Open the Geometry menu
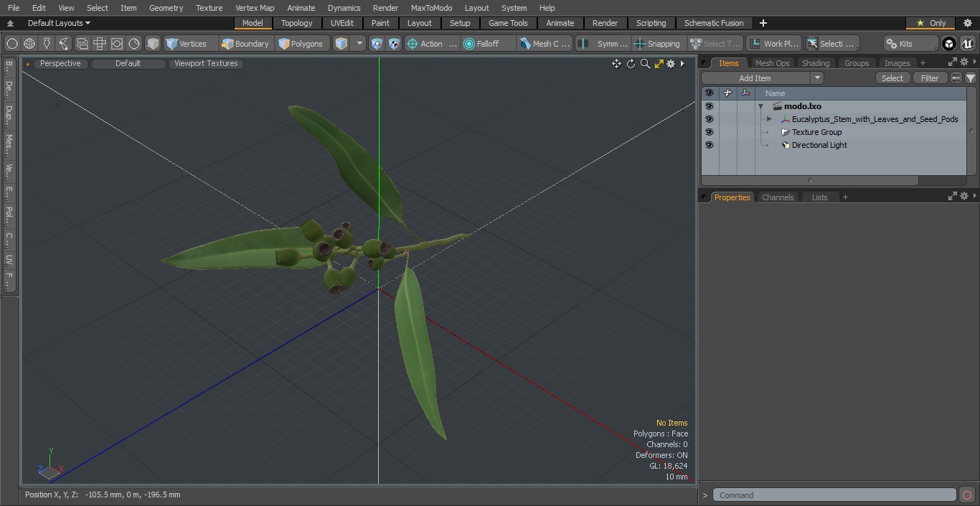Screen dimensions: 980x506 (166, 8)
